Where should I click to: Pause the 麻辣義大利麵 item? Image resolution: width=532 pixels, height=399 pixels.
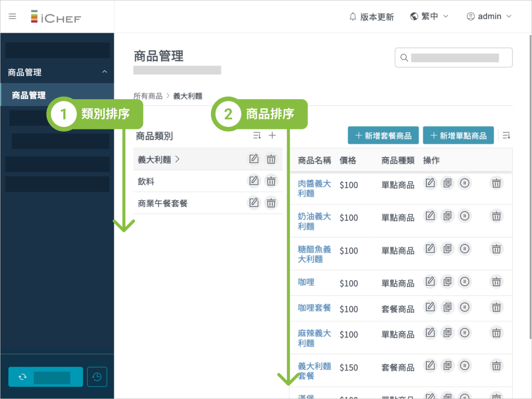click(x=464, y=332)
